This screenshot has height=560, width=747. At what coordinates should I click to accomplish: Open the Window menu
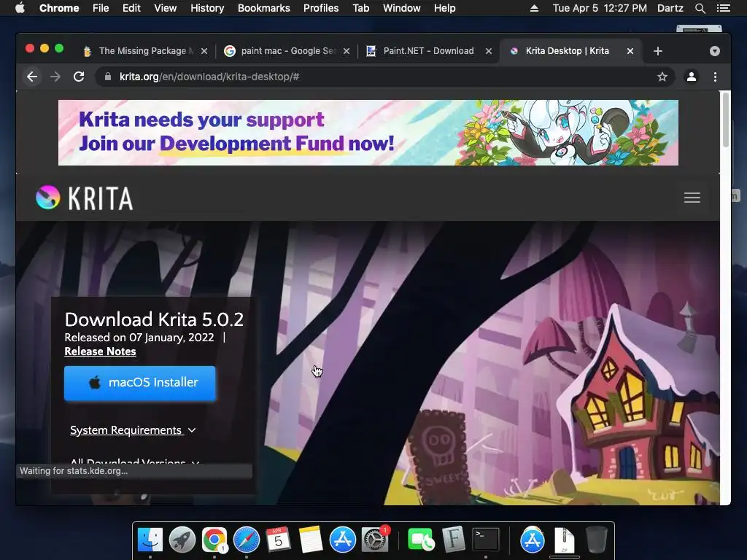[x=402, y=8]
